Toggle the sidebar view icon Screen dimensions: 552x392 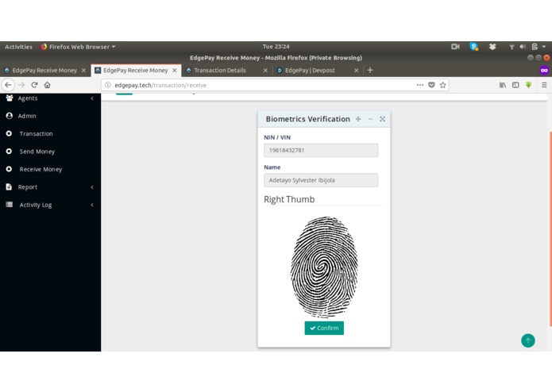(x=515, y=85)
